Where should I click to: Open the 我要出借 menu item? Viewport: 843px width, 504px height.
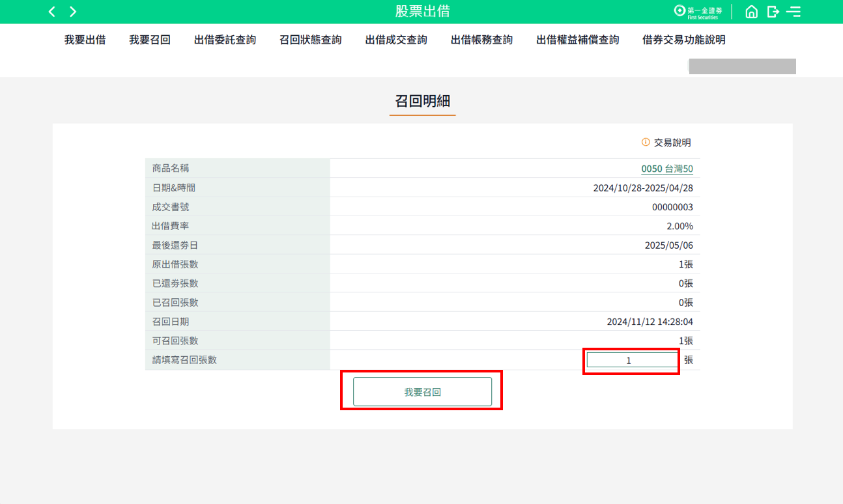click(85, 40)
